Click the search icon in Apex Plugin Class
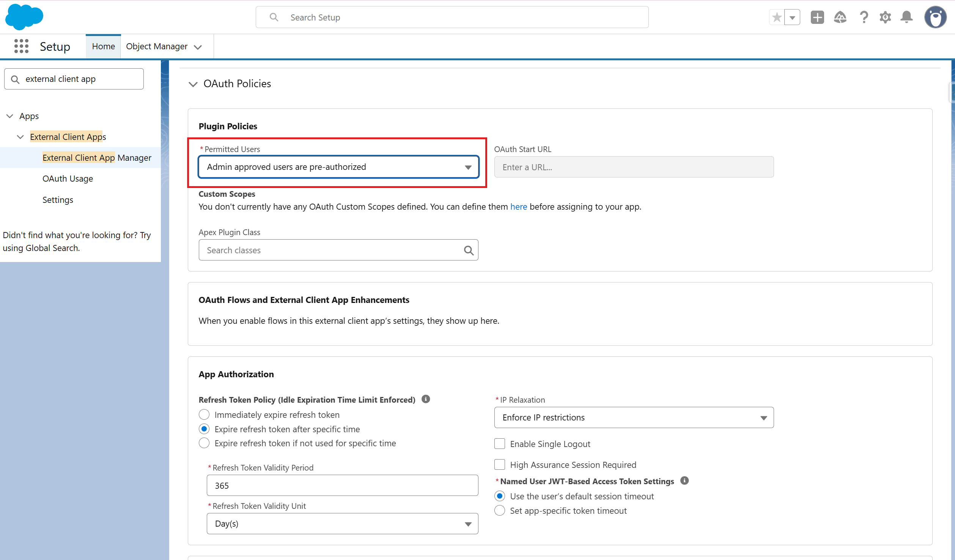 (469, 250)
